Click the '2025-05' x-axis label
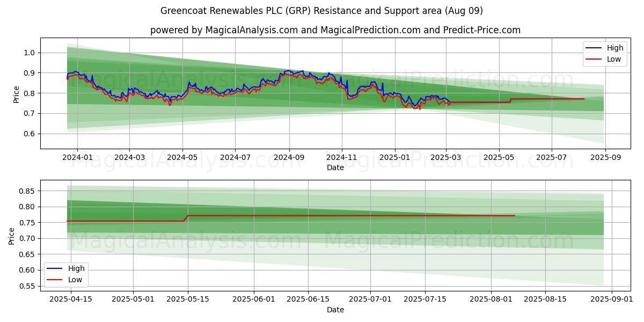644x322 pixels. (499, 158)
